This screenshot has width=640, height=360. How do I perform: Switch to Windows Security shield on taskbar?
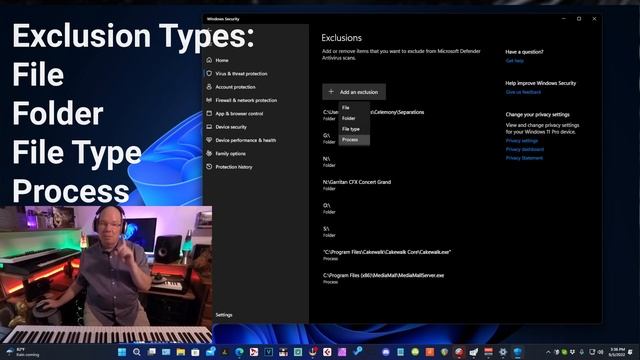(518, 352)
